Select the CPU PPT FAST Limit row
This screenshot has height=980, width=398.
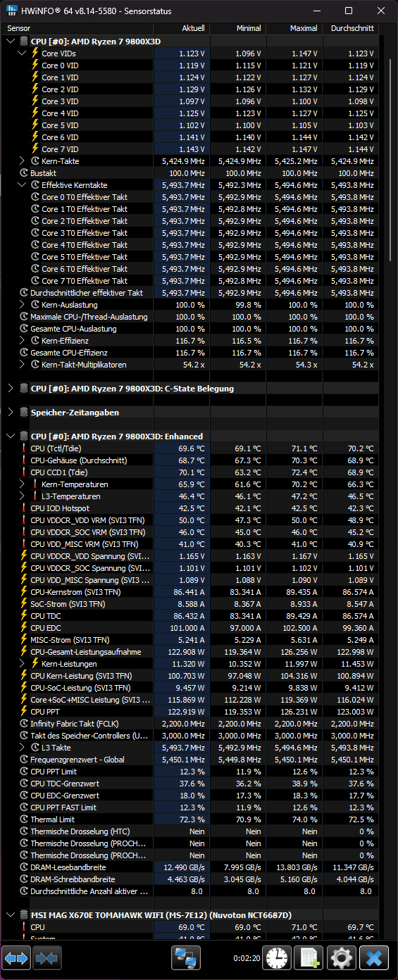[192, 808]
